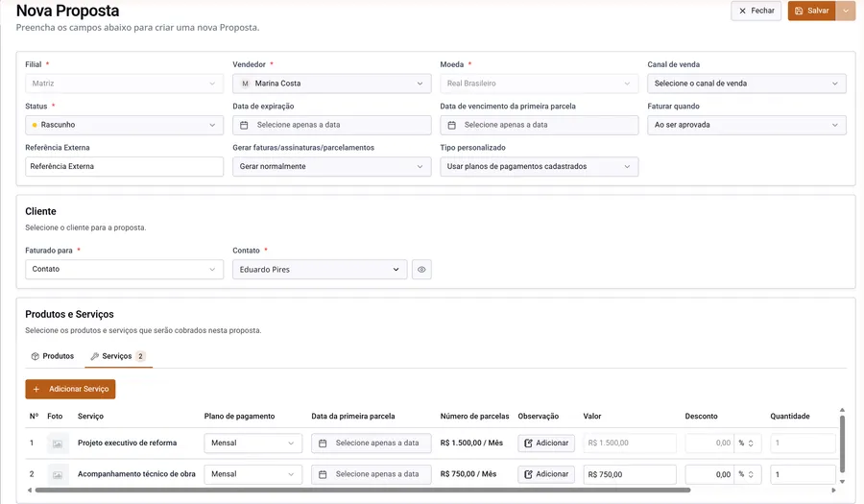Edit Desconto field in Acompanhamento técnico row
The image size is (864, 504).
[x=709, y=474]
